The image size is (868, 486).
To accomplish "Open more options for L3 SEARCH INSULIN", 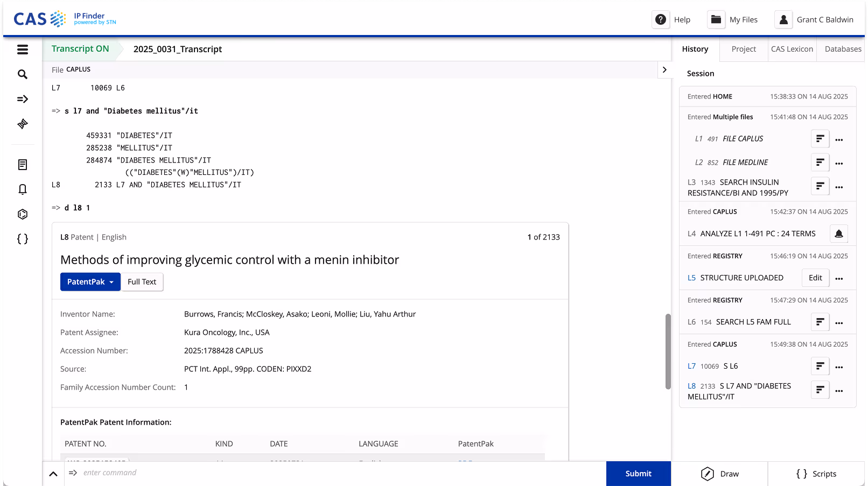I will tap(839, 187).
